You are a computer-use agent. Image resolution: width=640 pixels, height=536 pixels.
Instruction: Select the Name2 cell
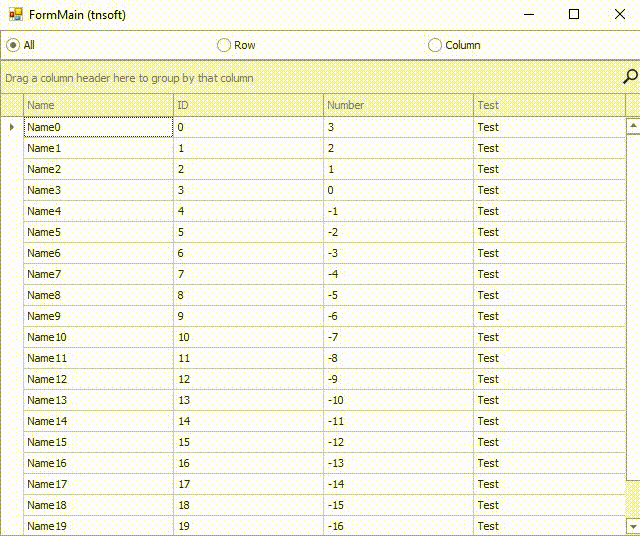98,169
